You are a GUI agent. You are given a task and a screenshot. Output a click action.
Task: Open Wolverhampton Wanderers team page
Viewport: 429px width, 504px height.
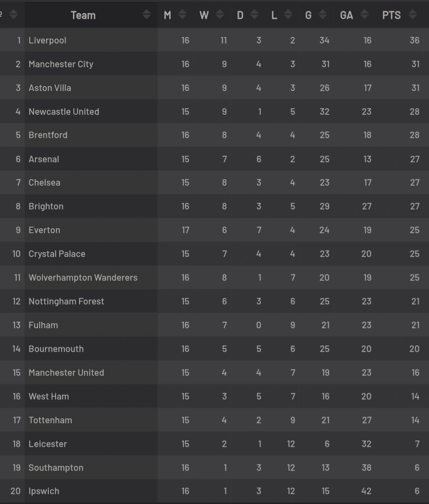(83, 278)
